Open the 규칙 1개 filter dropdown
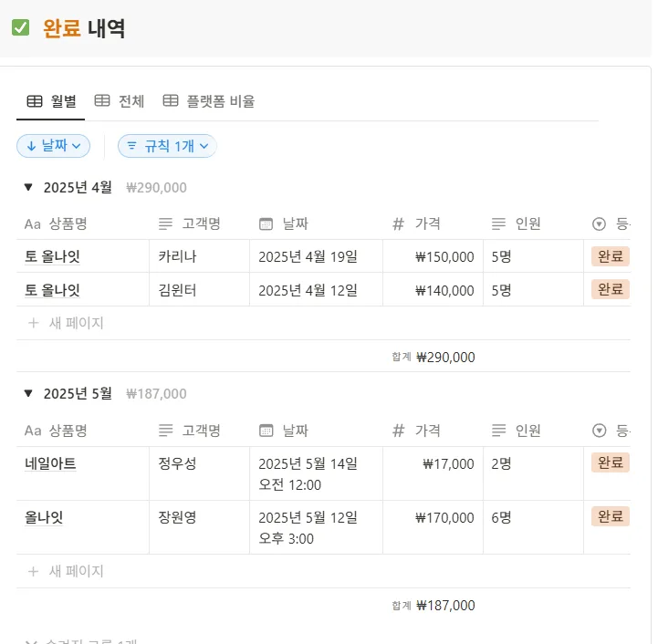The width and height of the screenshot is (658, 644). click(167, 146)
